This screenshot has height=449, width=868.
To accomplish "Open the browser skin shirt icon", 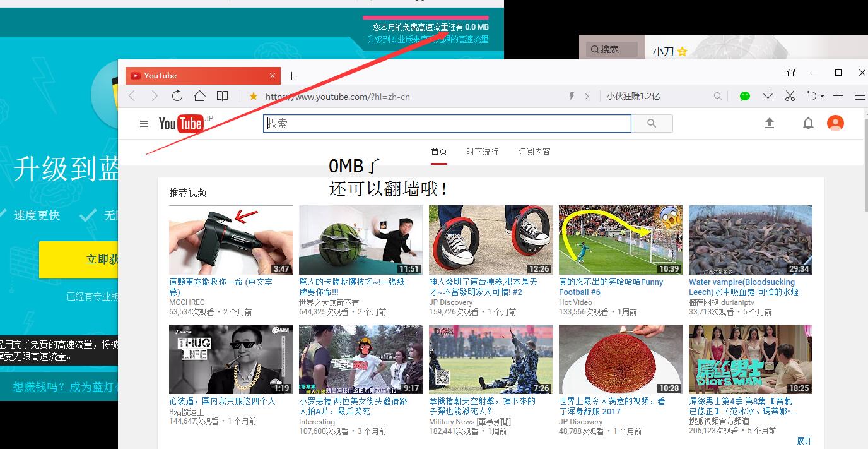I will pos(791,73).
